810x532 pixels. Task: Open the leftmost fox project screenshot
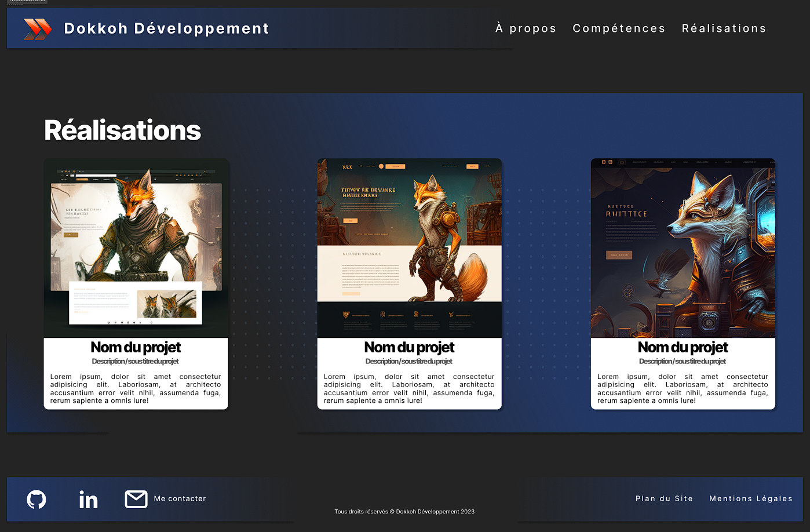coord(136,247)
